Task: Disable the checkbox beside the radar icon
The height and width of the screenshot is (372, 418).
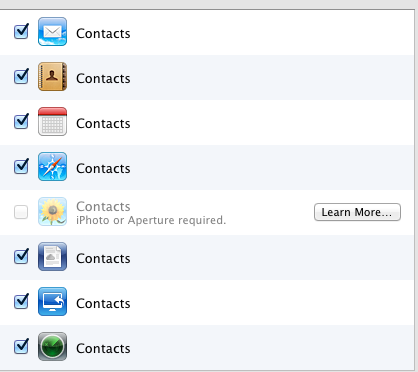Action: click(x=21, y=347)
